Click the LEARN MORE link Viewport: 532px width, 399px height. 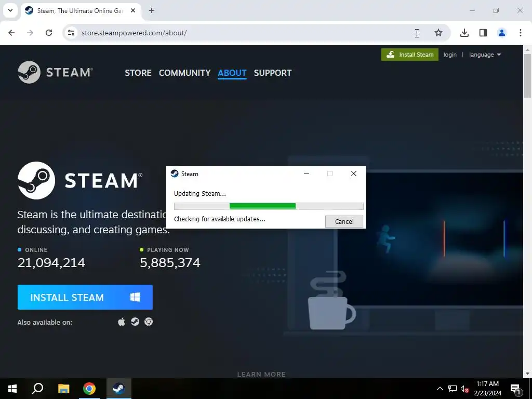(x=261, y=374)
